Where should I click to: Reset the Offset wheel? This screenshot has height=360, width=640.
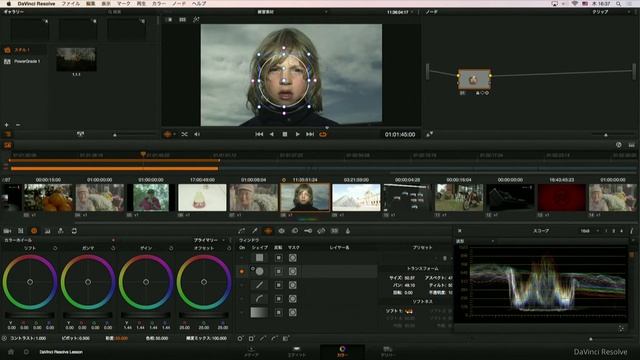(229, 248)
